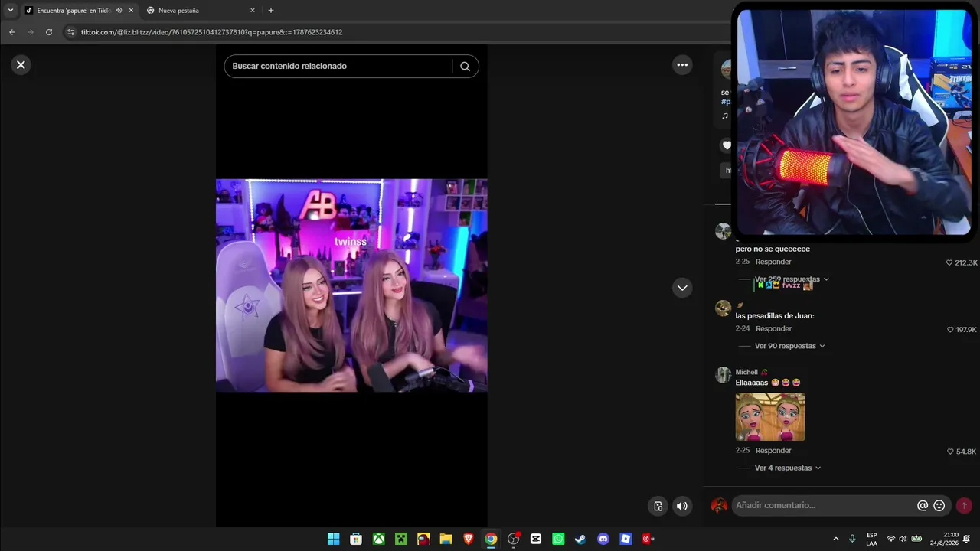Open Discord from taskbar
This screenshot has height=551, width=980.
(x=603, y=539)
